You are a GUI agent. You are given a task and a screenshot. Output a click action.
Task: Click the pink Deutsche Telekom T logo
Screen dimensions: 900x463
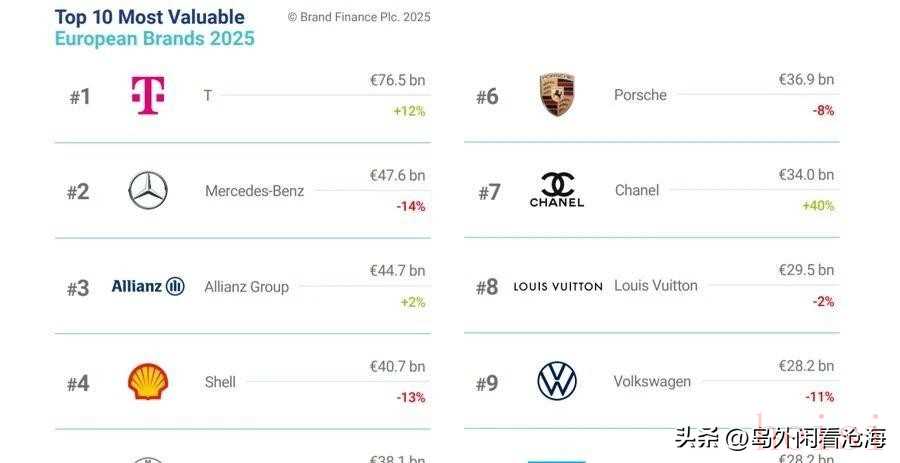pos(148,96)
